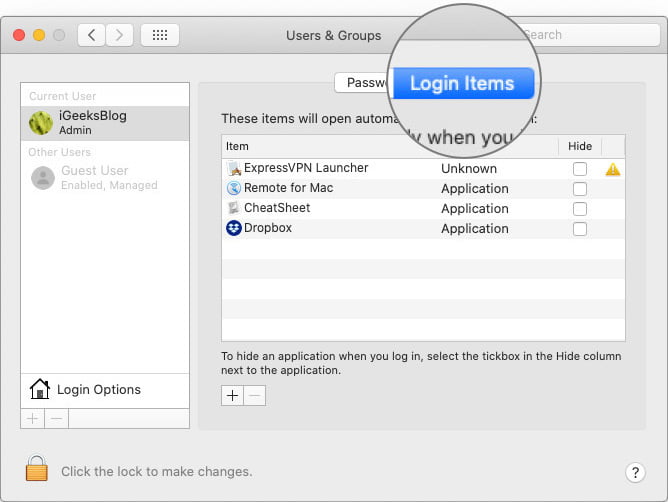Image resolution: width=668 pixels, height=502 pixels.
Task: Add a user with sidebar plus button
Action: coord(32,419)
